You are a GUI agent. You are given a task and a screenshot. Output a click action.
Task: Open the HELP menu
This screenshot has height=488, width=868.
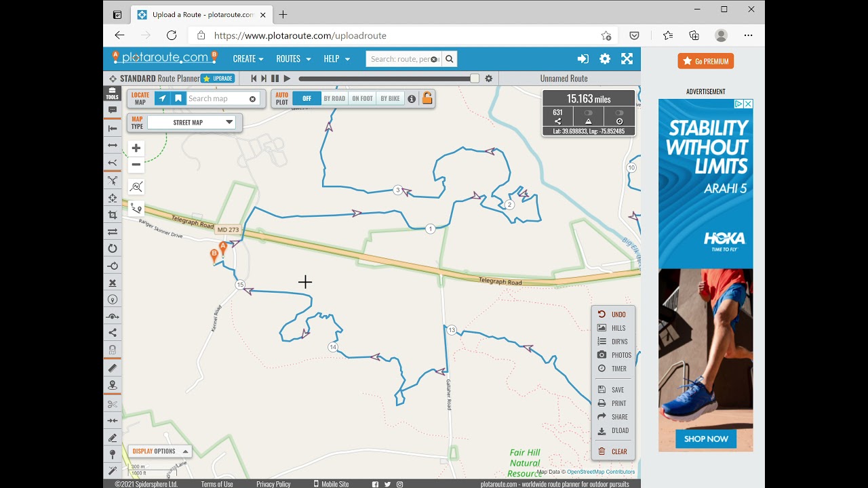[337, 59]
